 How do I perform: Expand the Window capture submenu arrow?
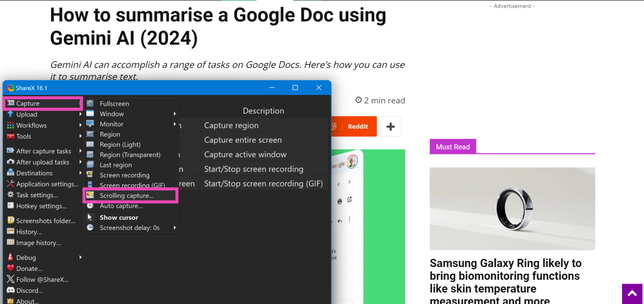tap(174, 114)
